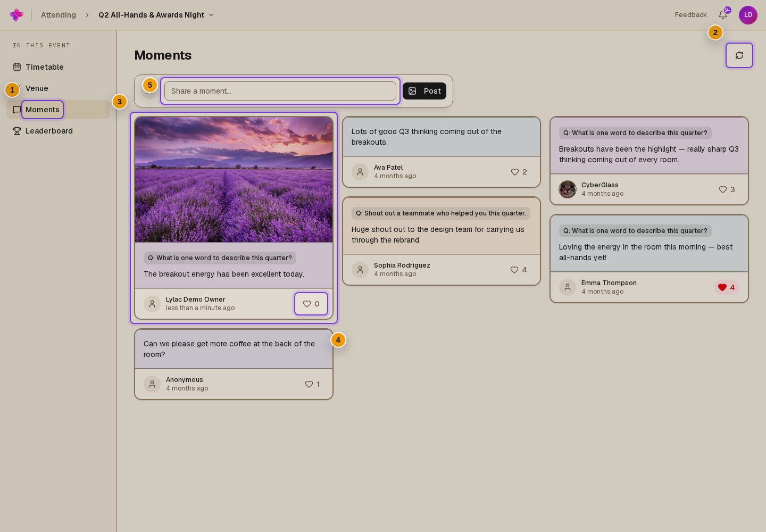Unlike Emma Thompson's moment
The width and height of the screenshot is (766, 532).
click(727, 287)
